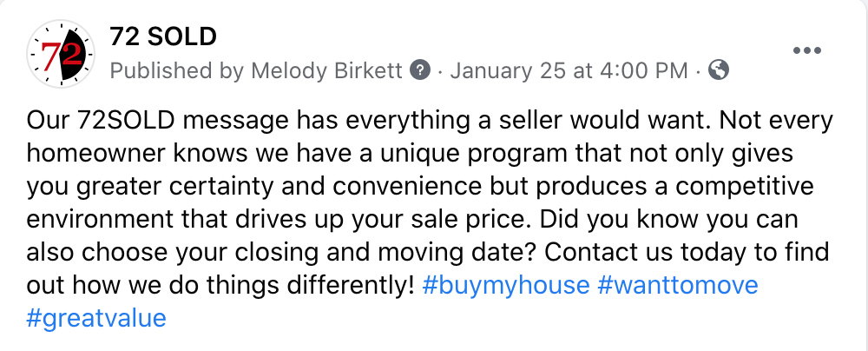Click the phrase 'how we do things differently!'
The image size is (868, 351).
pyautogui.click(x=246, y=286)
